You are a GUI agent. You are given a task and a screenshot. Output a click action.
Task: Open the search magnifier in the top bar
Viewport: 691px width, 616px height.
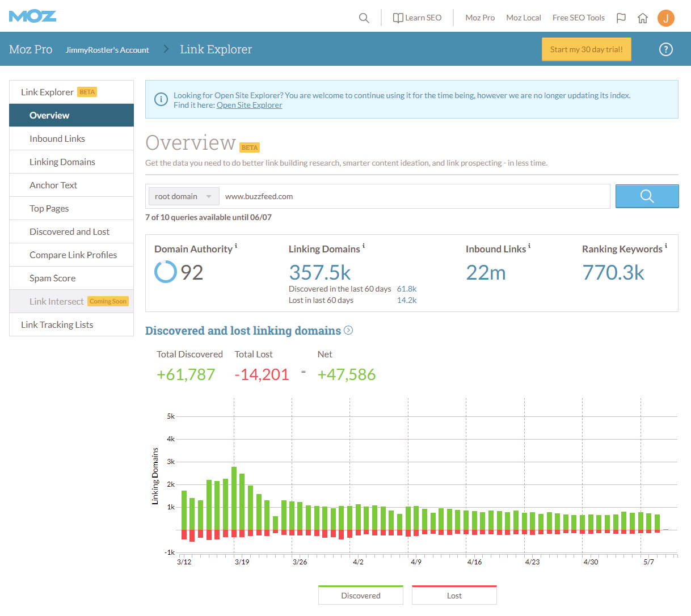(364, 18)
